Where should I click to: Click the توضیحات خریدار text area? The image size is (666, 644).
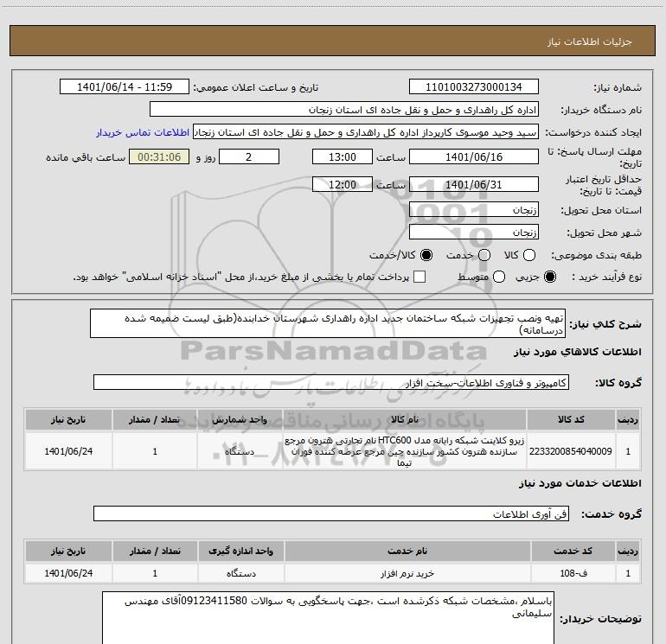pos(328,618)
